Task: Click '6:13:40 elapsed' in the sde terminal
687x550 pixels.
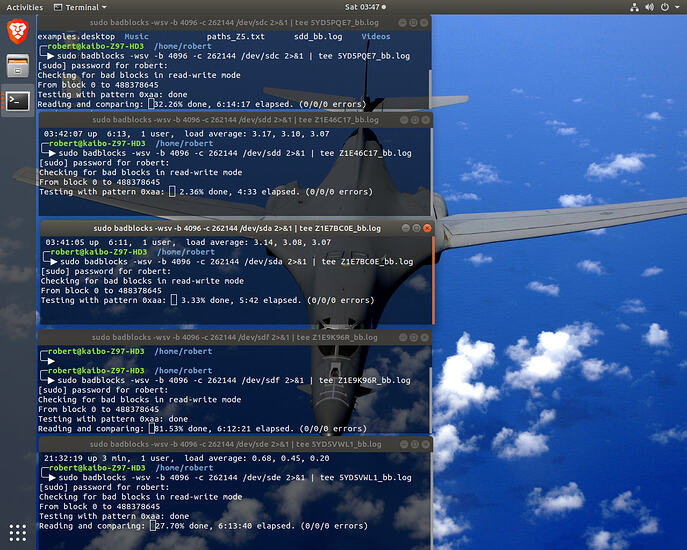Action: 255,526
